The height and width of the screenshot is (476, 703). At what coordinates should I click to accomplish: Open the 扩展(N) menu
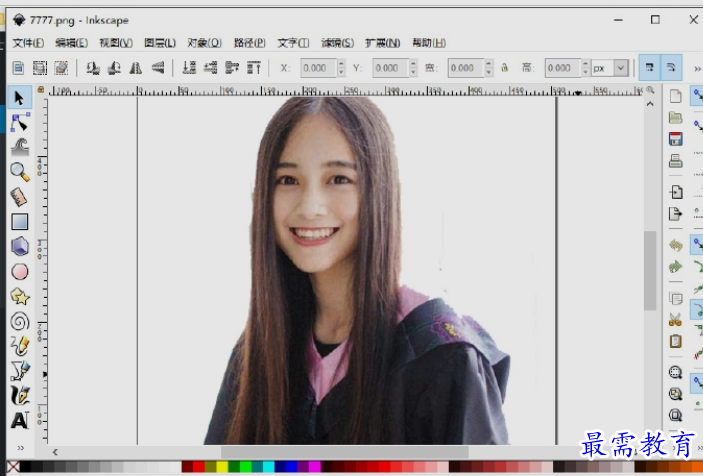click(x=382, y=43)
